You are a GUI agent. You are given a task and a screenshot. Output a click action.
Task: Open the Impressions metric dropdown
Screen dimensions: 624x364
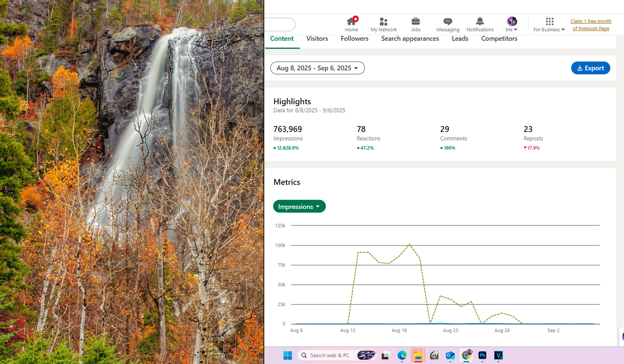pos(299,206)
